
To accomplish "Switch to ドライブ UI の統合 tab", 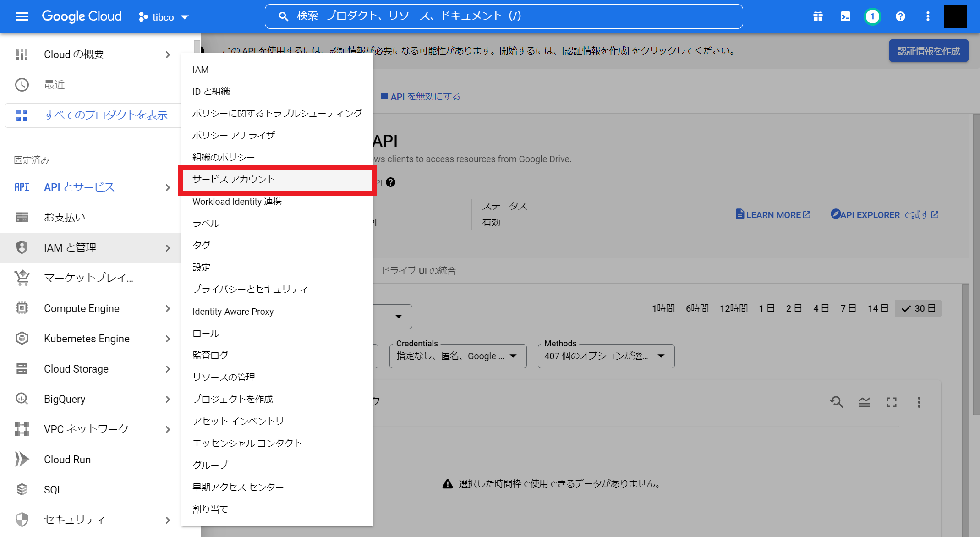I will pos(419,271).
